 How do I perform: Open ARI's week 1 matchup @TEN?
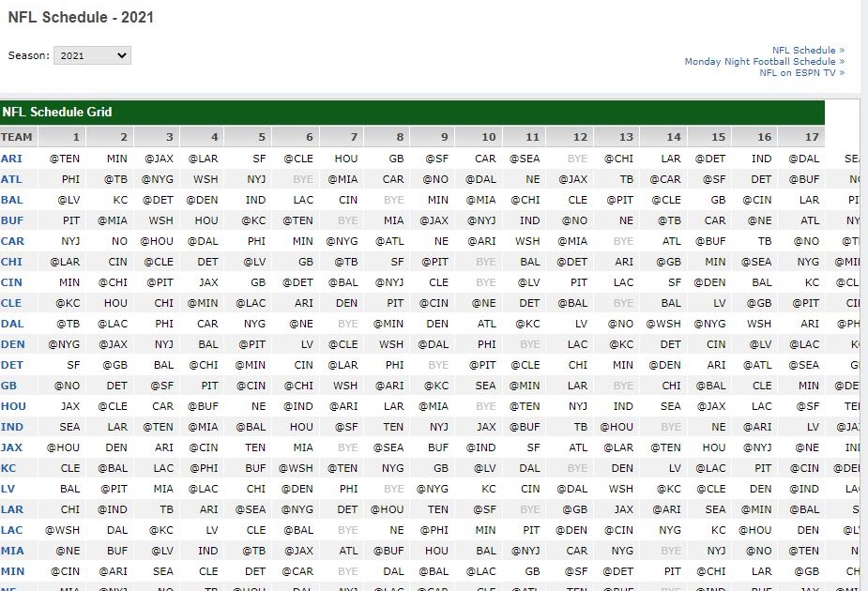tap(64, 158)
